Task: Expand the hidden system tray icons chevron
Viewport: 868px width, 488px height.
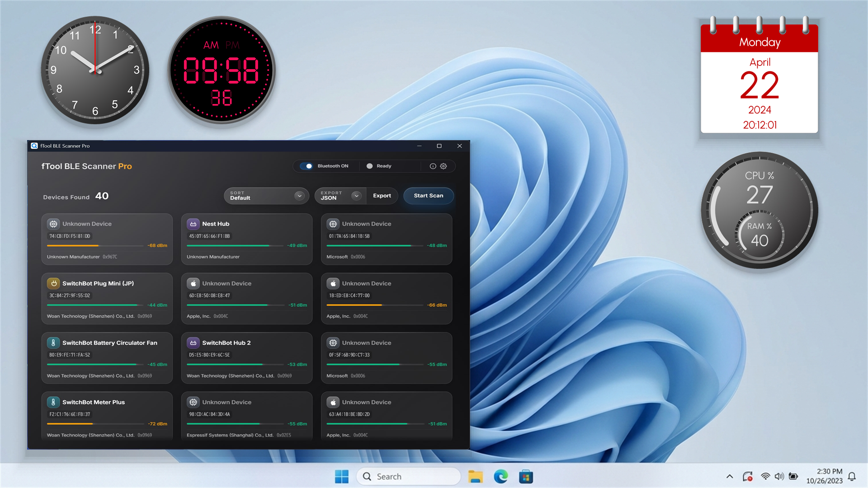Action: point(730,476)
